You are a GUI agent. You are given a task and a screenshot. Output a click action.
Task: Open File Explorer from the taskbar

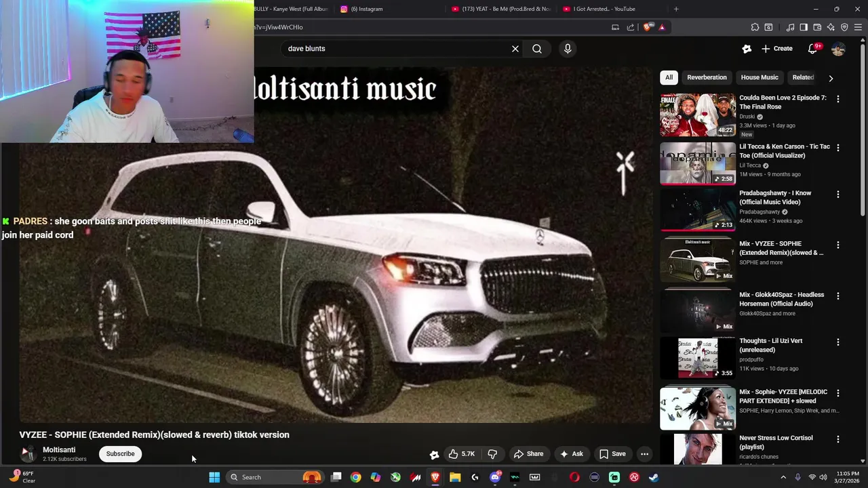click(455, 477)
